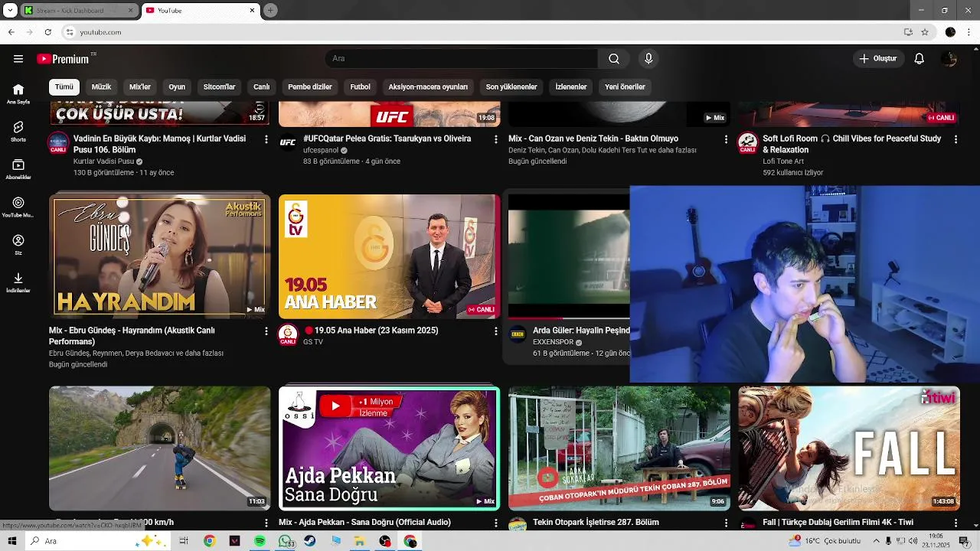Reload the page in Chrome

click(47, 32)
